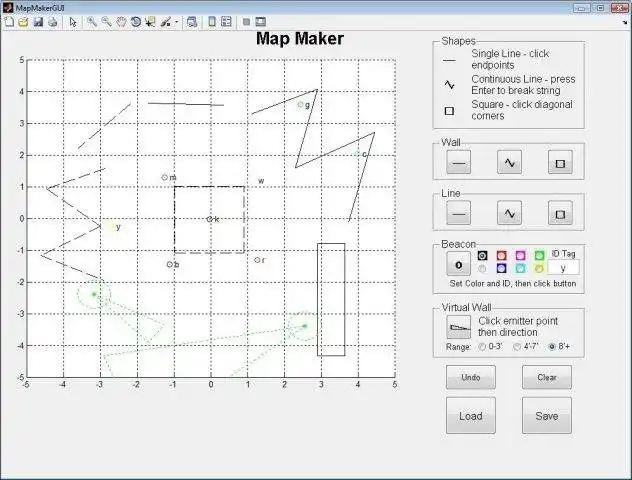Click the Undo button

(471, 377)
